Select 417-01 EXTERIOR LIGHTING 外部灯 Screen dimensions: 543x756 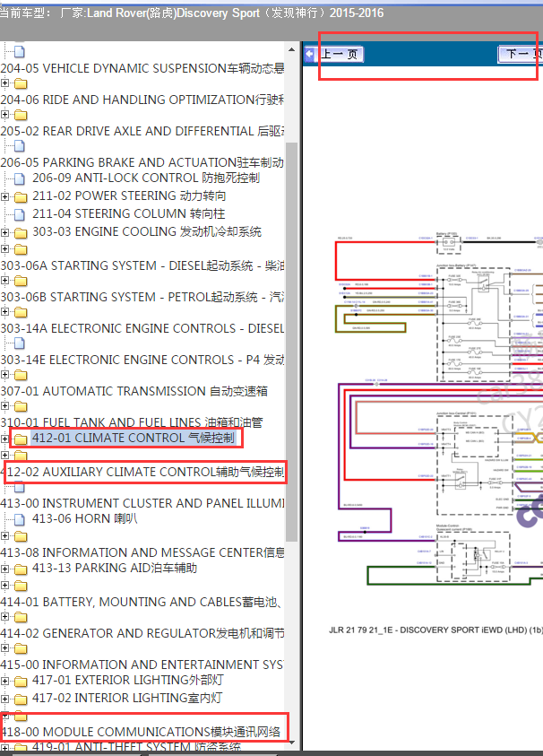tap(127, 681)
